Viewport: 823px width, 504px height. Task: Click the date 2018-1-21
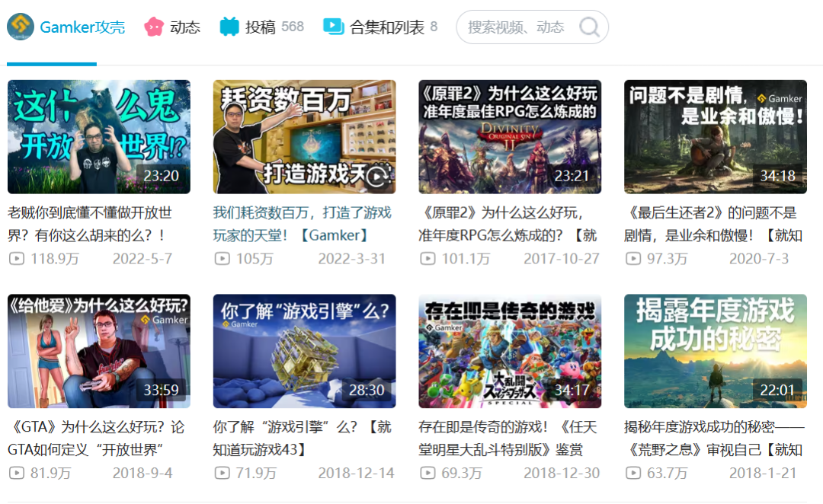pos(763,473)
